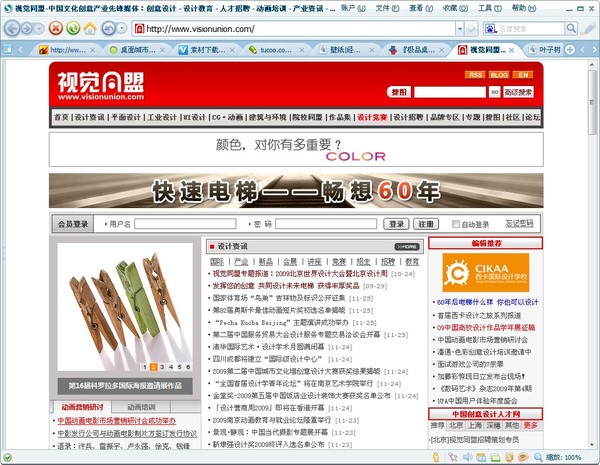The height and width of the screenshot is (465, 600).
Task: Close the 视觉同盟 tab with its X
Action: 511,50
